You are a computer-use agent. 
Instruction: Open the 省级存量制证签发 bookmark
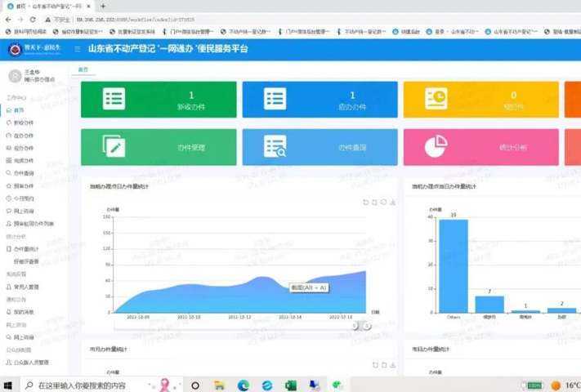click(x=78, y=32)
